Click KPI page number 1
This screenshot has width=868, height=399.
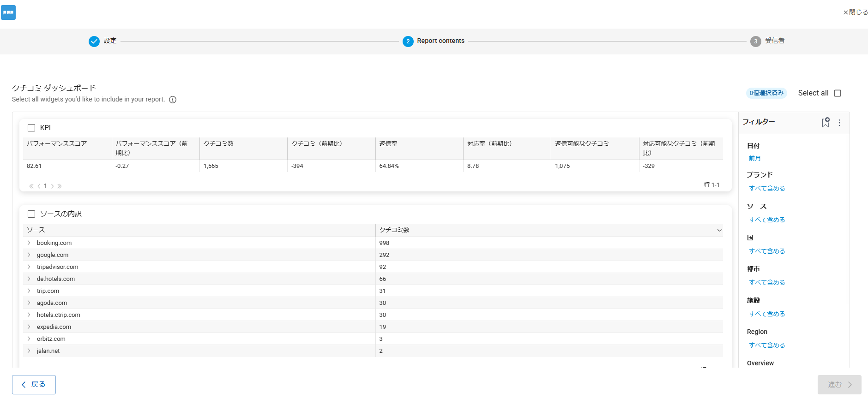(x=45, y=186)
